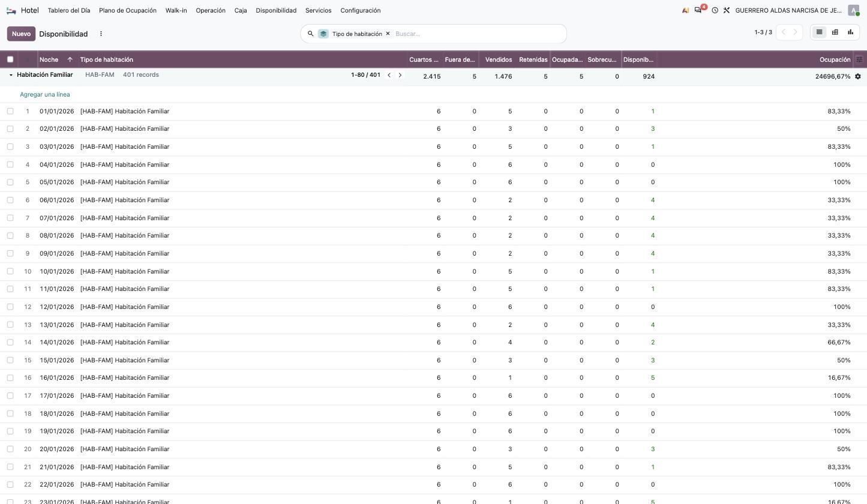
Task: Select the checkbox for 17/01/2026
Action: coord(10,395)
